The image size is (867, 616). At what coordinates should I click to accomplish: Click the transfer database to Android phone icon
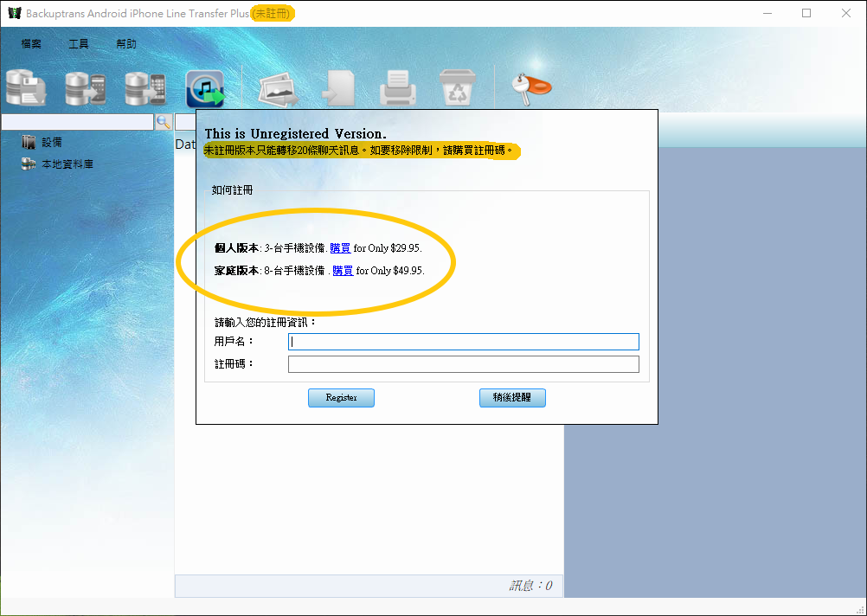86,88
